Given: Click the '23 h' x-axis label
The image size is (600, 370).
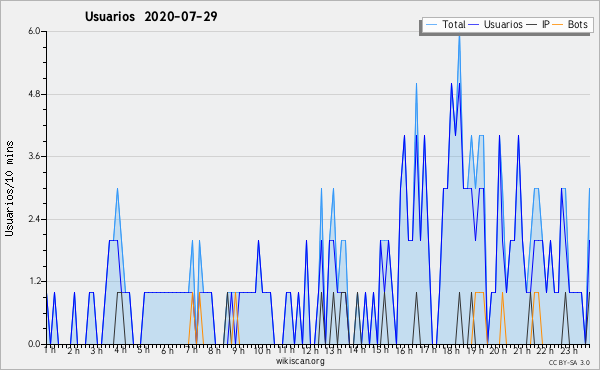Looking at the screenshot, I should coord(569,350).
